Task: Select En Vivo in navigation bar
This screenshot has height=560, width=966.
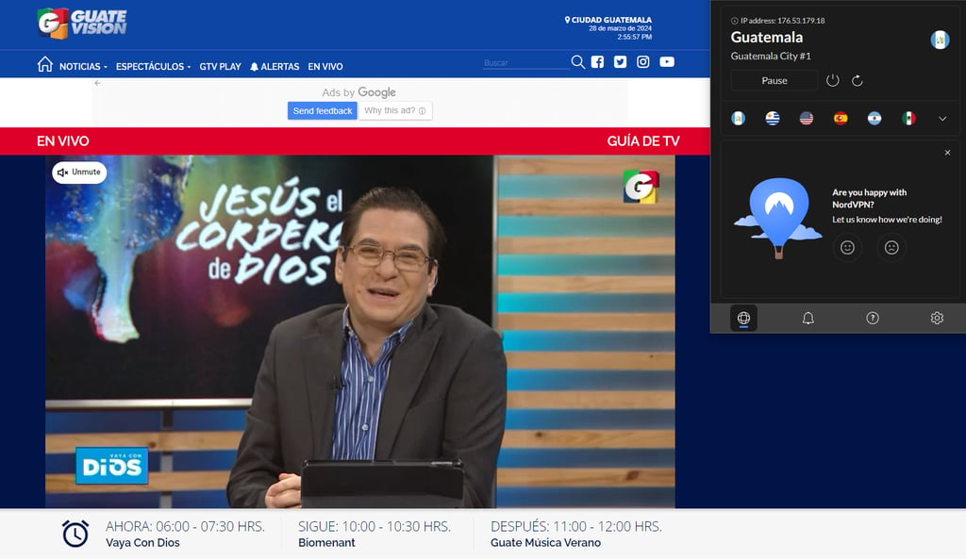Action: pyautogui.click(x=325, y=66)
